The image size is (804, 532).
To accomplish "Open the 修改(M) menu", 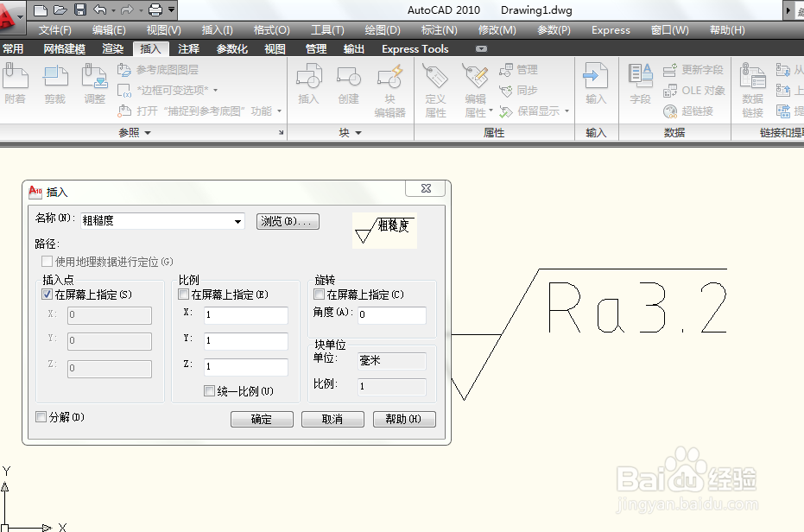I will click(497, 29).
